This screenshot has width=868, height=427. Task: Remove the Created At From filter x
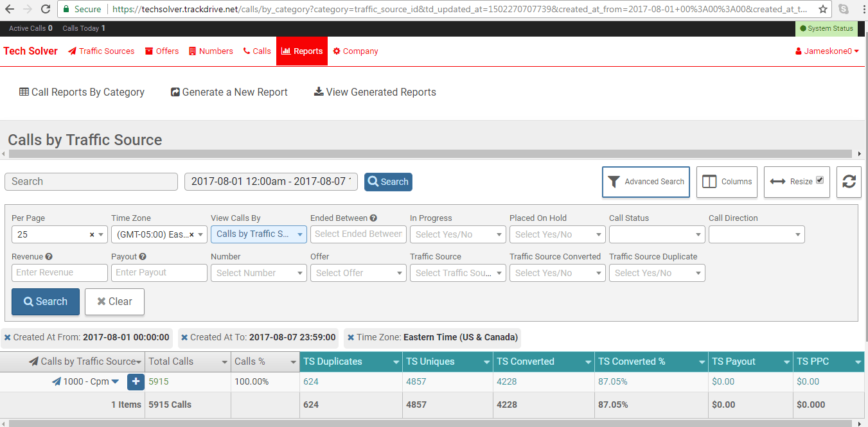click(x=8, y=337)
